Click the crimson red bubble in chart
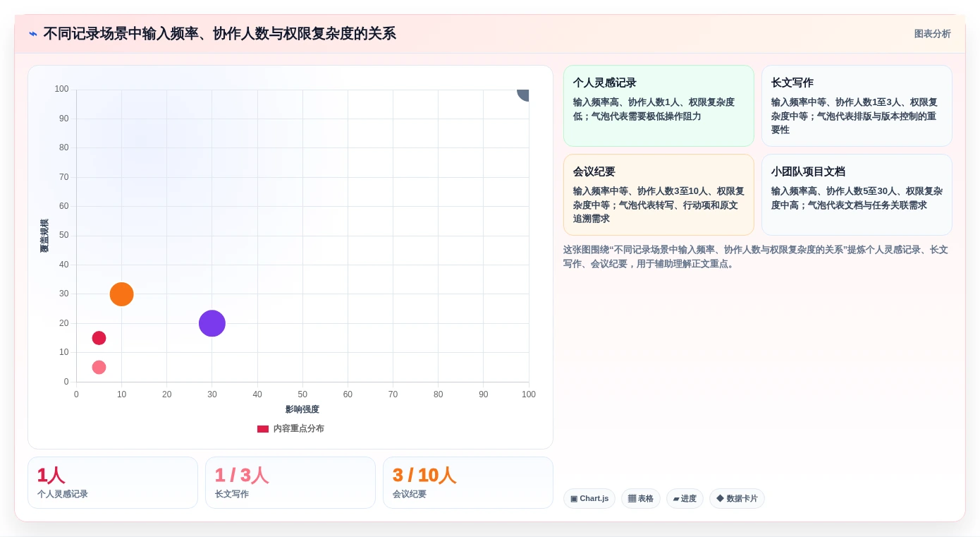 point(99,338)
